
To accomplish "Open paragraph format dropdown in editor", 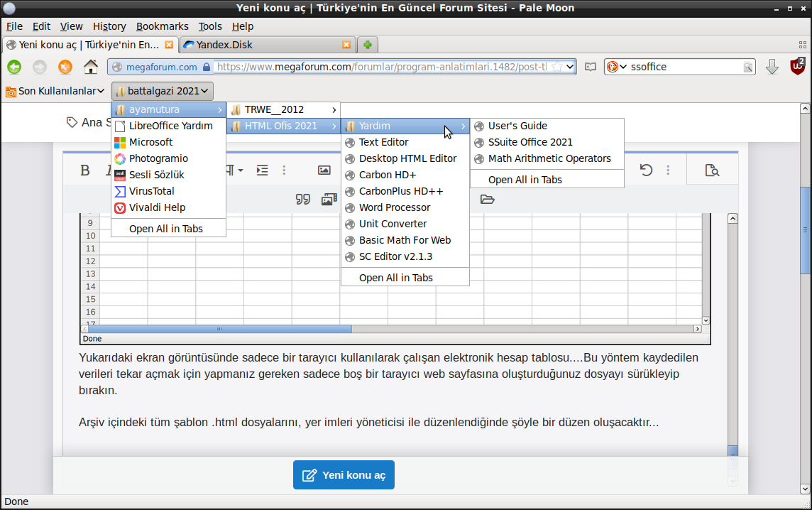I will (235, 170).
